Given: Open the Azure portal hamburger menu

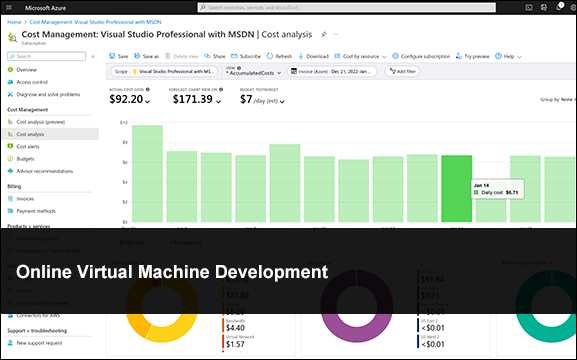Looking at the screenshot, I should coord(9,7).
